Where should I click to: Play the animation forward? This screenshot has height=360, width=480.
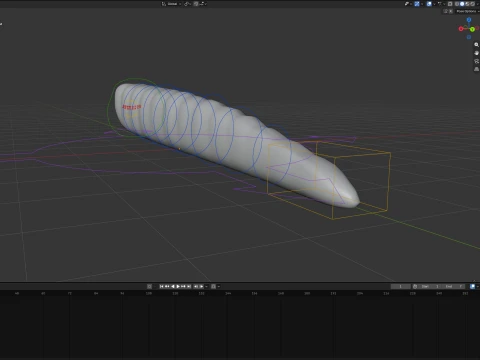click(x=178, y=286)
